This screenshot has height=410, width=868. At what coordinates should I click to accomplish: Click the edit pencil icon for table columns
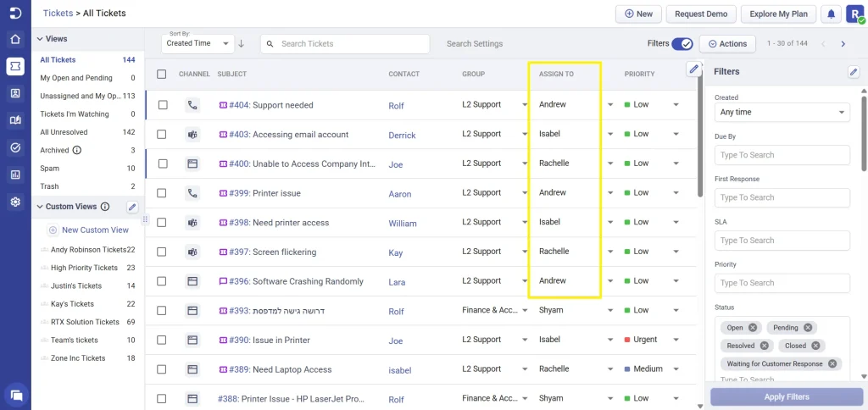693,69
